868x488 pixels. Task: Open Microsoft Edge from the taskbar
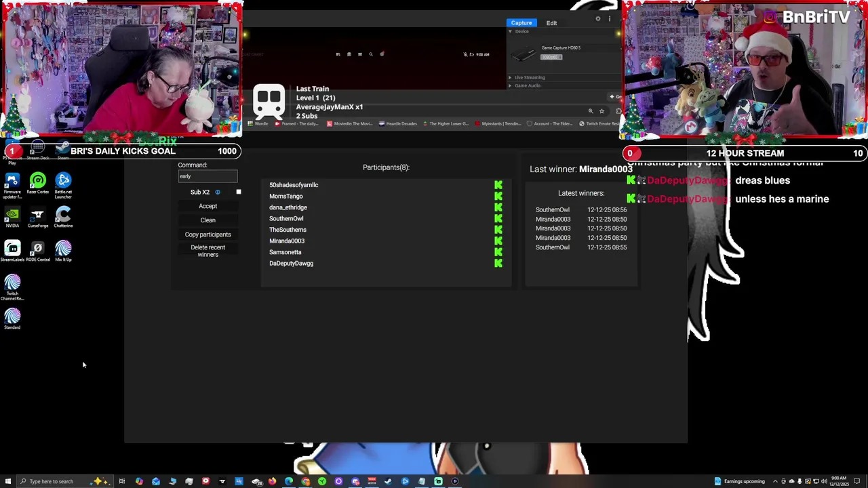pos(288,481)
